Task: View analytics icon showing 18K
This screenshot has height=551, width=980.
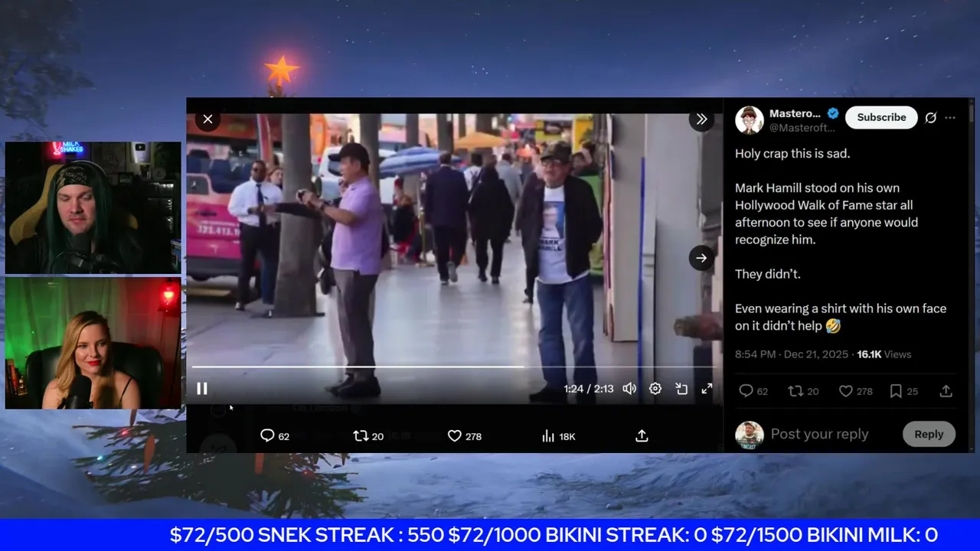Action: (558, 436)
